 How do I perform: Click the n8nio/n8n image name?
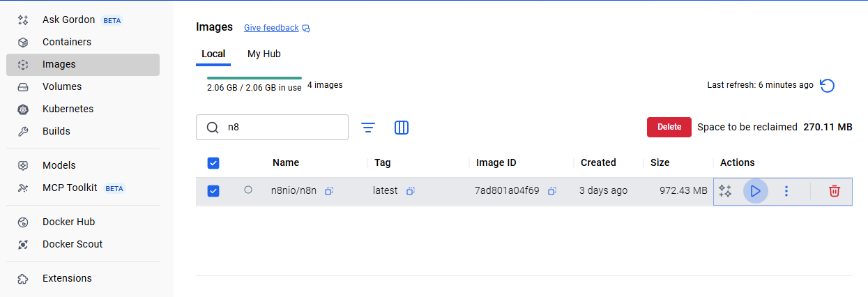[294, 190]
